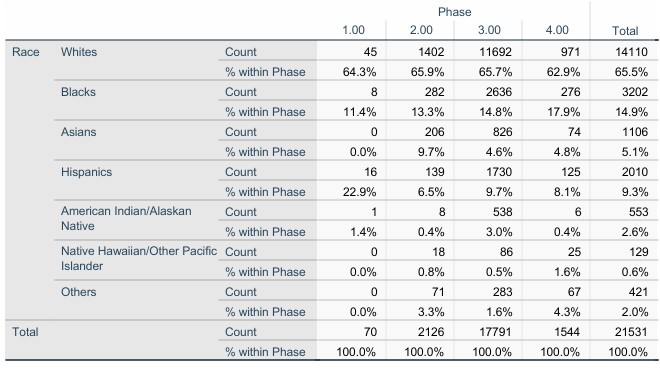Screen dimensions: 660x372
Task: Select the Hispanics row label
Action: (x=86, y=172)
